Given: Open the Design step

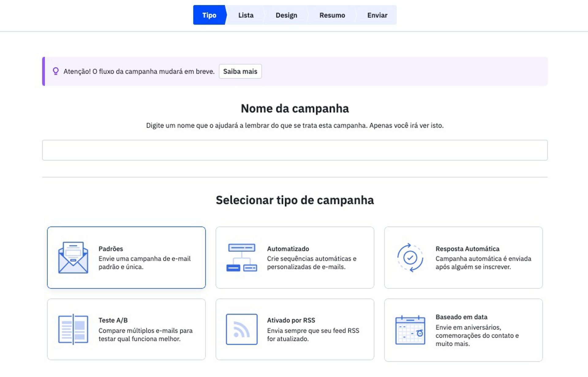Looking at the screenshot, I should click(286, 15).
